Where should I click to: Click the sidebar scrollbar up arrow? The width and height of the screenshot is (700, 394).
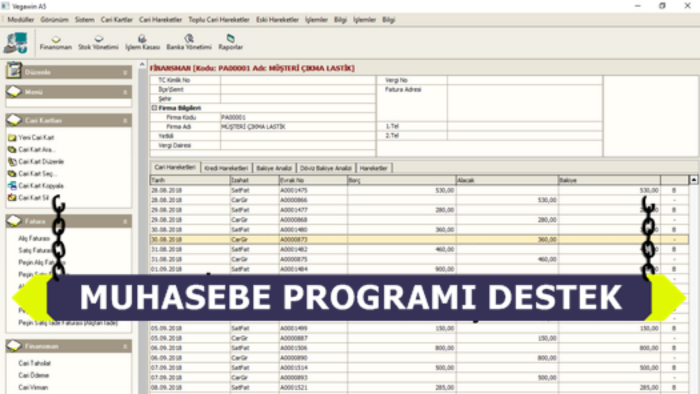tap(142, 65)
